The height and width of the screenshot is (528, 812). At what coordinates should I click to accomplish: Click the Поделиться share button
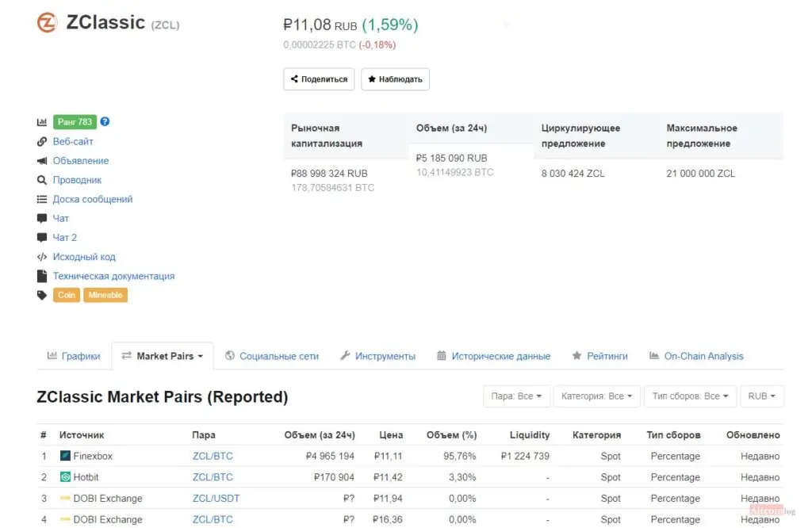(319, 79)
